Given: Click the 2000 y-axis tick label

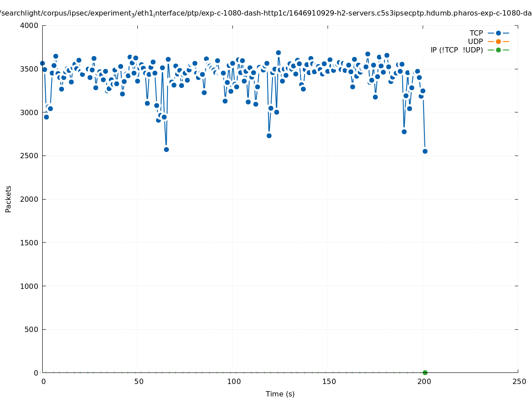Looking at the screenshot, I should click(29, 199).
